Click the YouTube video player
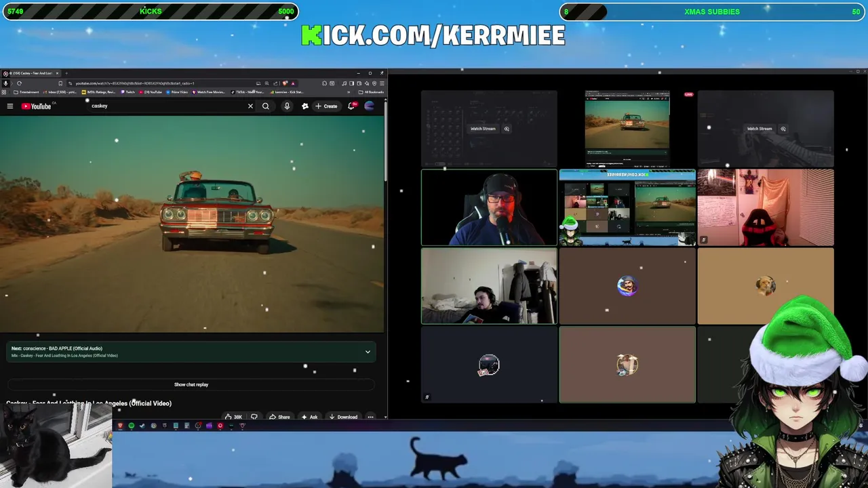 (x=192, y=224)
